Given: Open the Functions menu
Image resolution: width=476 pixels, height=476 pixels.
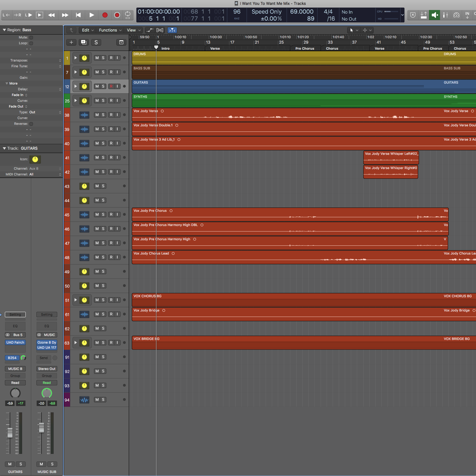Looking at the screenshot, I should (x=110, y=30).
